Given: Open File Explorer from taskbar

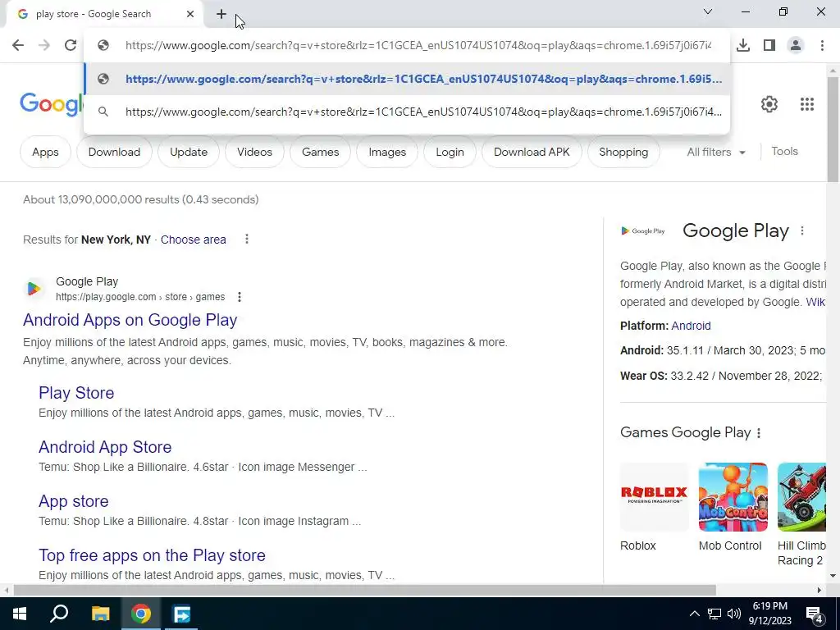Looking at the screenshot, I should point(100,614).
